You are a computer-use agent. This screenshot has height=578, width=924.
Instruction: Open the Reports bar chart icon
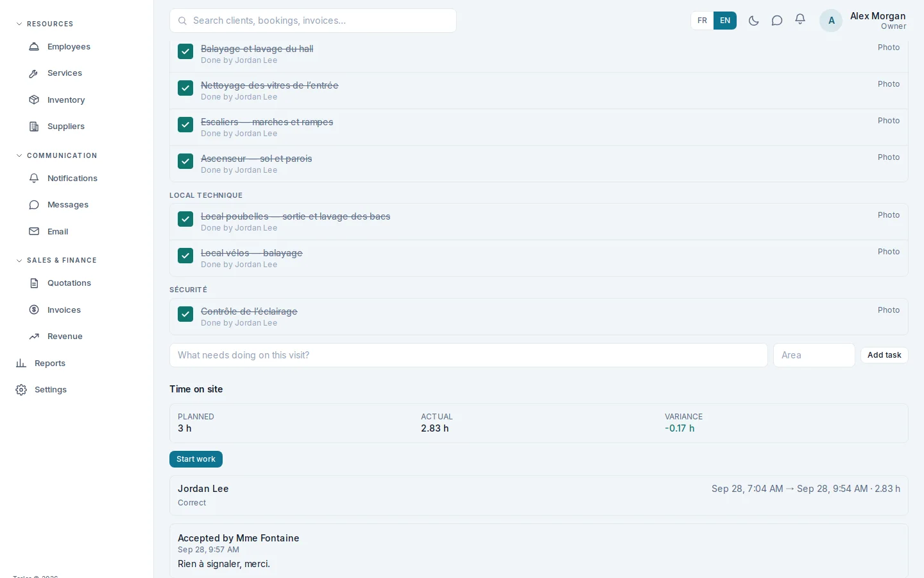21,363
